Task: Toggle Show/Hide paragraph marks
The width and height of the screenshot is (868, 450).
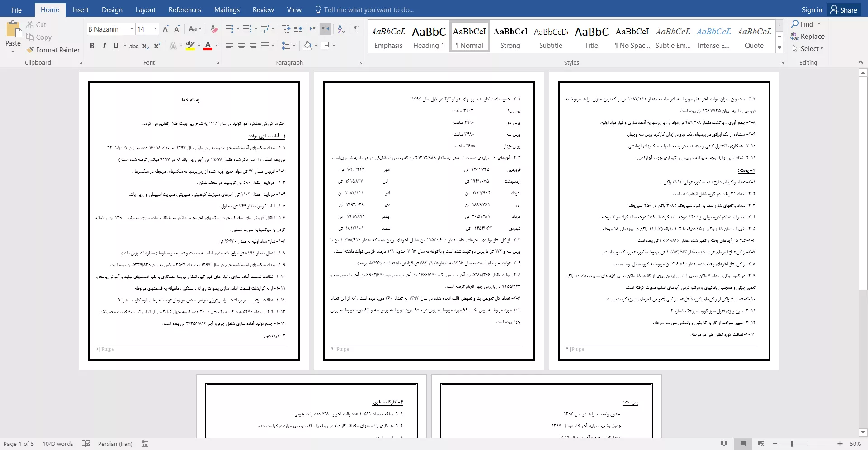Action: click(357, 29)
